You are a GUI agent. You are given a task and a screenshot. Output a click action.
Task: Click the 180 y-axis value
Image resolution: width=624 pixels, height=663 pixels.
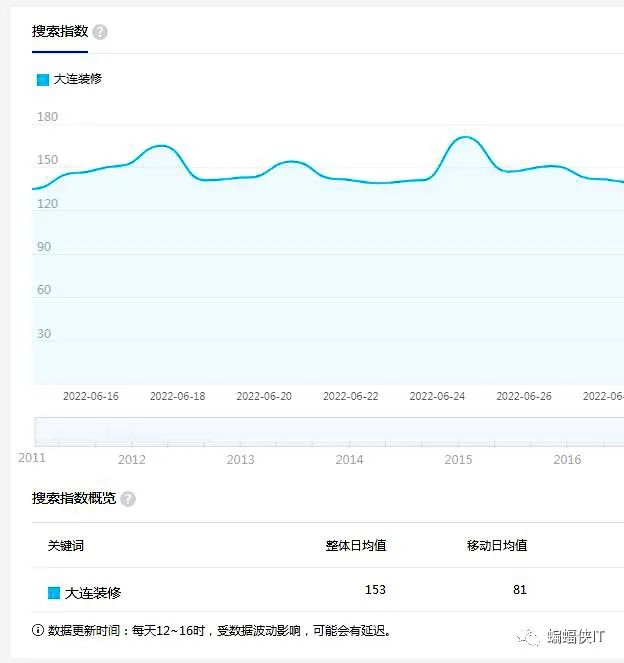click(47, 117)
